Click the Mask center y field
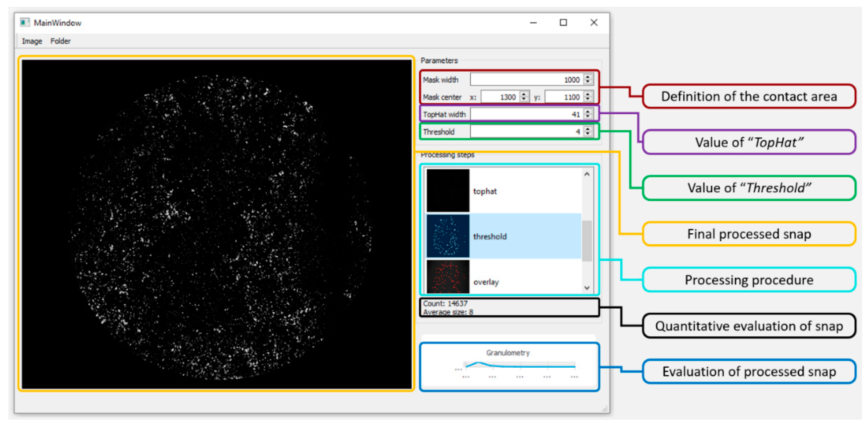The height and width of the screenshot is (428, 868). tap(564, 97)
